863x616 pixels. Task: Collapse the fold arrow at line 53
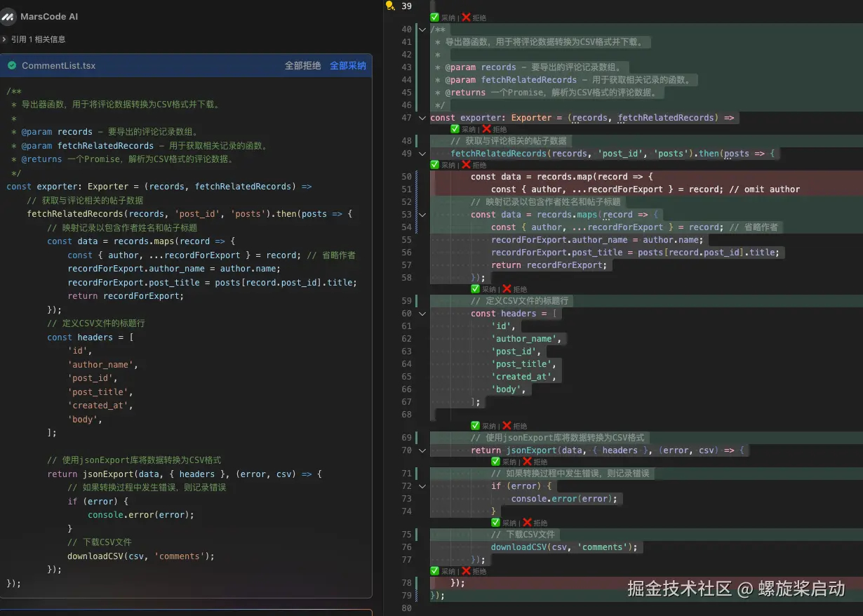422,215
